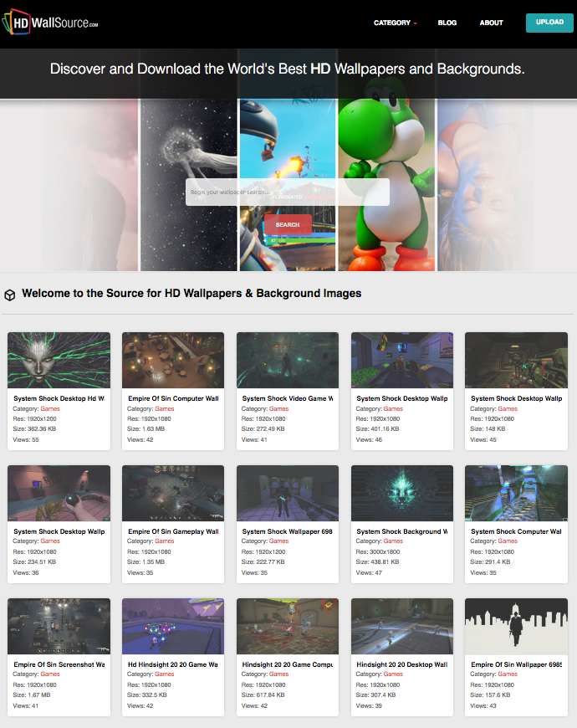Click Games category on Empire Of Sin Wallpaper 698 card
577x728 pixels.
(x=508, y=674)
